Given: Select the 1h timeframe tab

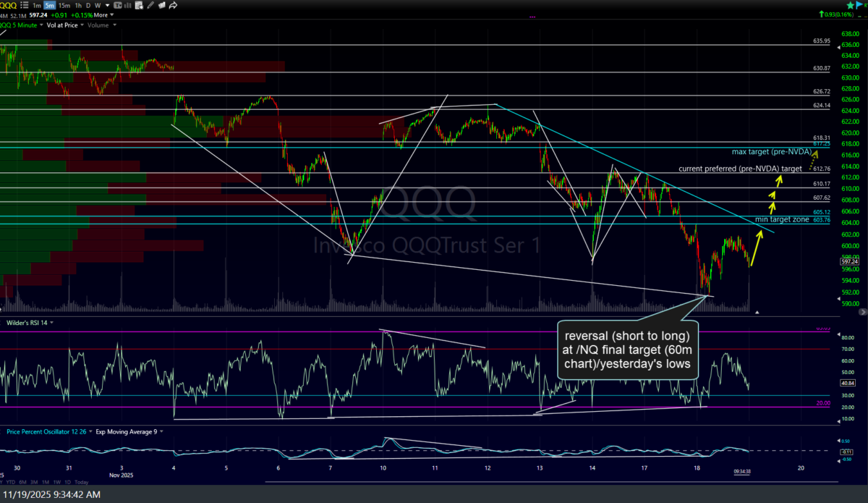Looking at the screenshot, I should point(78,5).
